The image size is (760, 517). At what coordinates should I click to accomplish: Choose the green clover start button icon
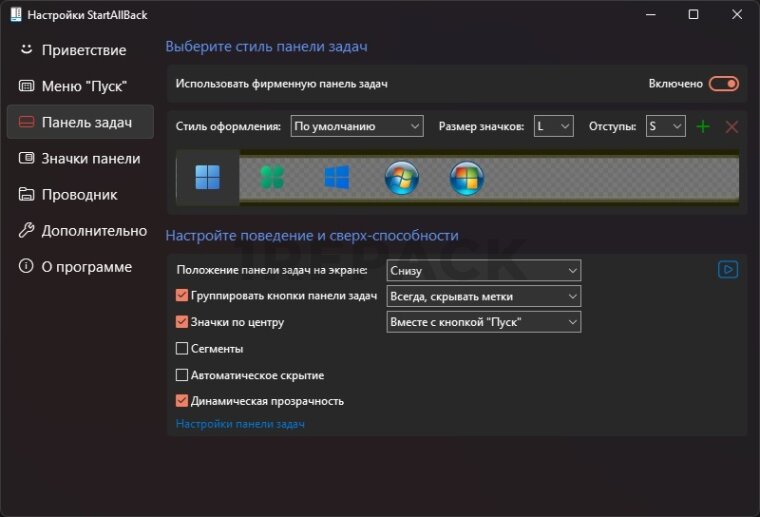coord(272,178)
